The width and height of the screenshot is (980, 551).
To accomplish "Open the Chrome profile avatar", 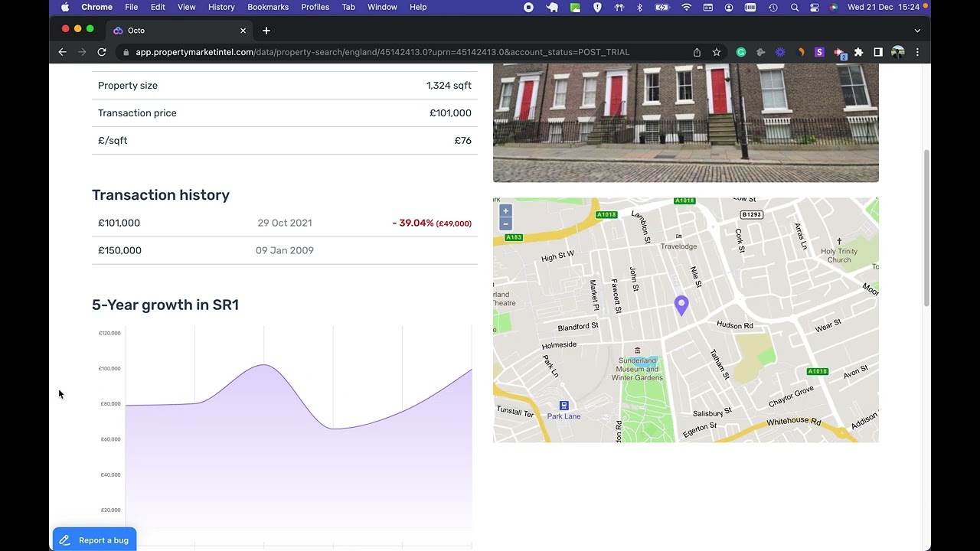I will click(x=898, y=52).
